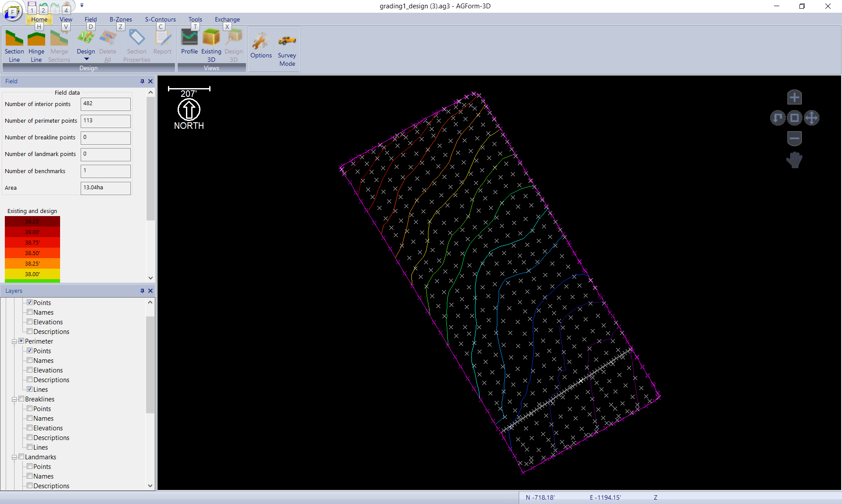Switch to the S-Contours tab
Viewport: 842px width, 504px height.
pyautogui.click(x=160, y=19)
